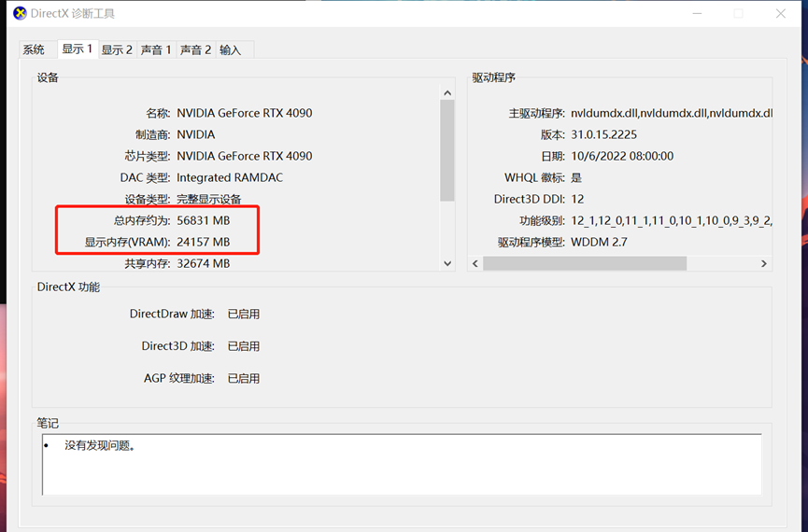Open the 显示 2 tab
This screenshot has height=532, width=808.
117,50
